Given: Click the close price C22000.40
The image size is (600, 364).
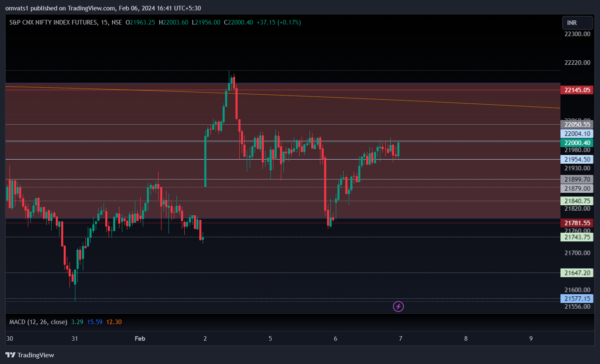Looking at the screenshot, I should [x=238, y=22].
